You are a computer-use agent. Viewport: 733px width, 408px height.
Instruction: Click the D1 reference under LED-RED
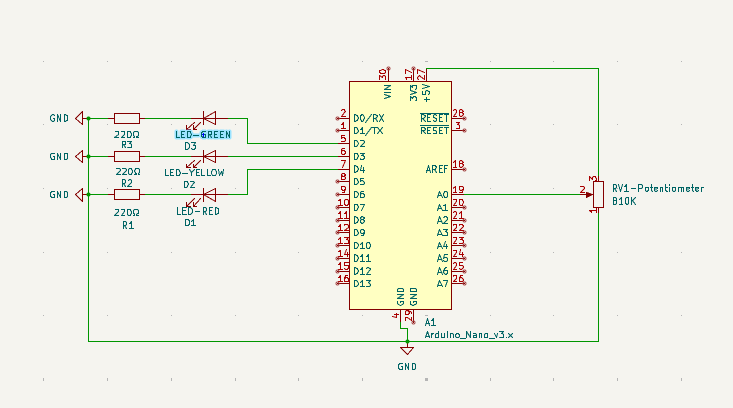190,223
